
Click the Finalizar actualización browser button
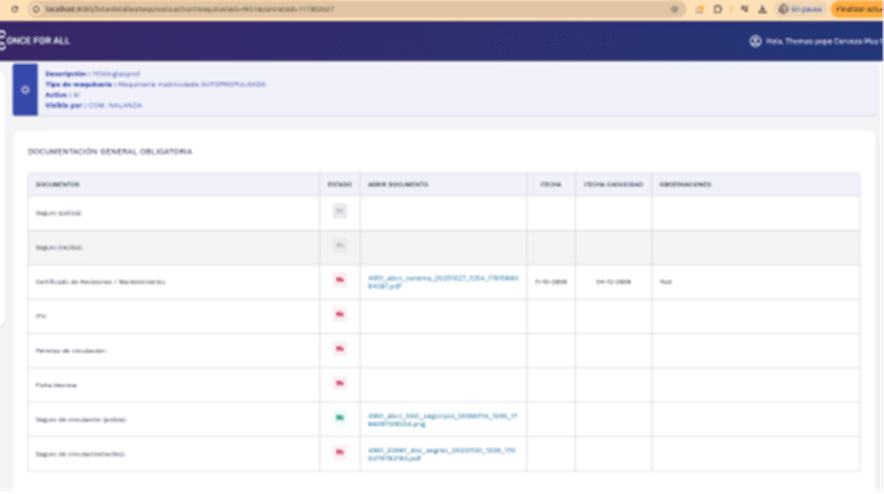coord(858,8)
